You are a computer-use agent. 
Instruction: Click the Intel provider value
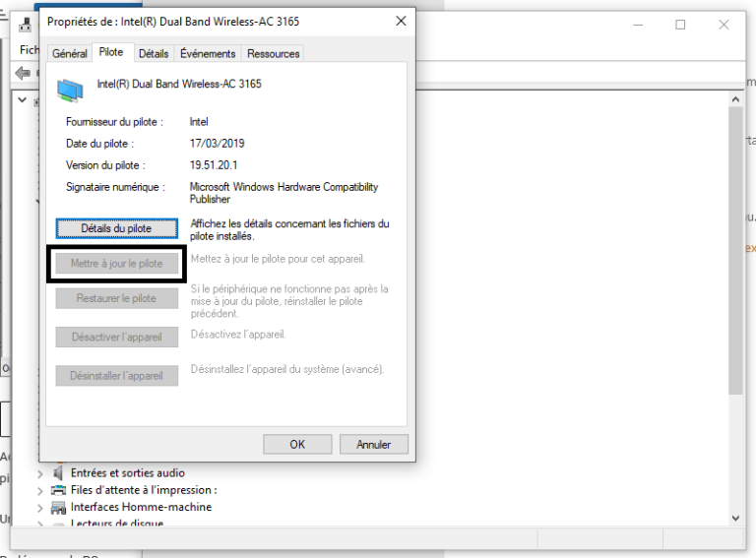click(199, 122)
